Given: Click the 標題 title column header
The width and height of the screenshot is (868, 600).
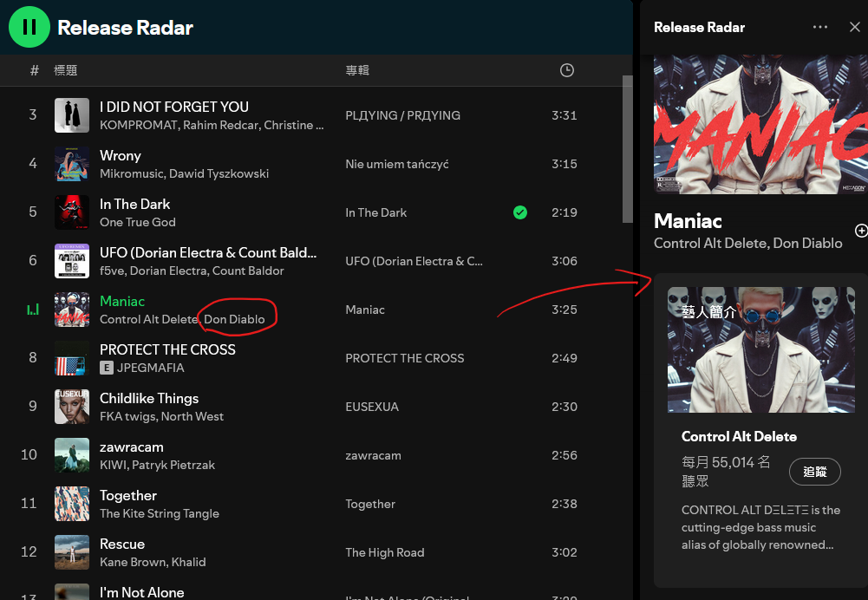Looking at the screenshot, I should pyautogui.click(x=65, y=70).
